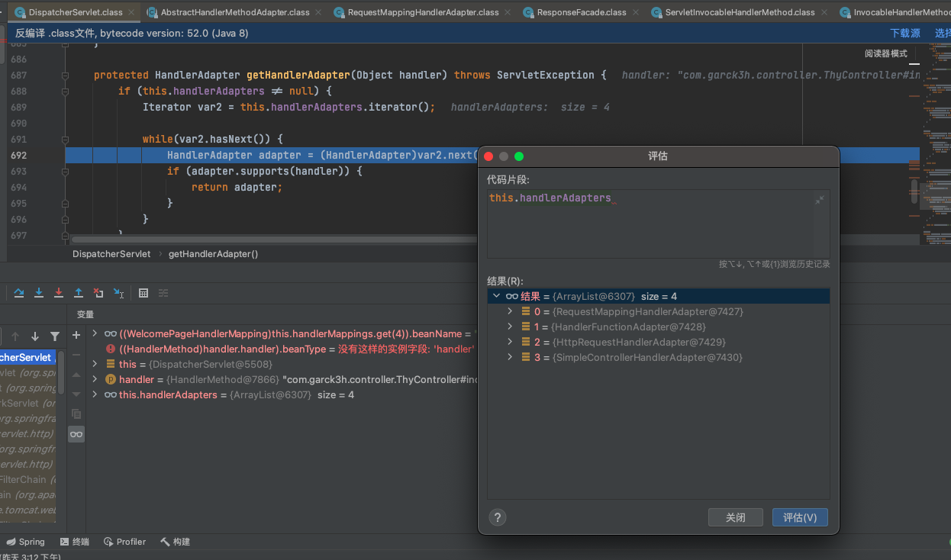The width and height of the screenshot is (951, 560).
Task: Click the 下载源 download sources link
Action: 904,34
